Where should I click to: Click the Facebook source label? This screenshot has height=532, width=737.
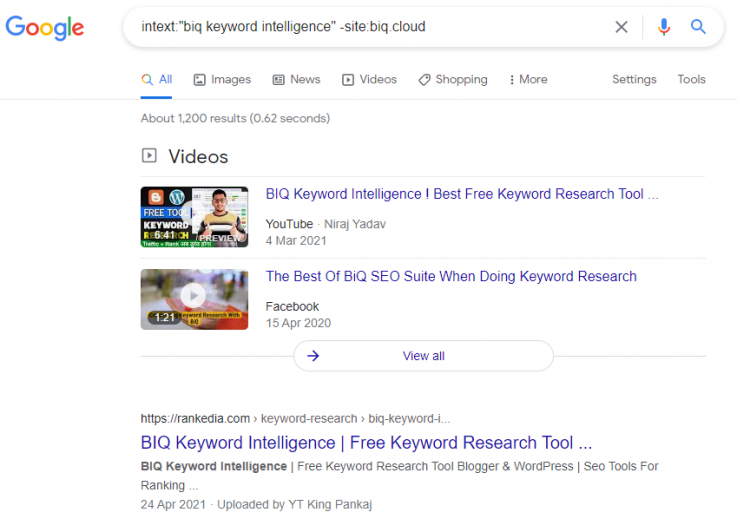(x=292, y=306)
